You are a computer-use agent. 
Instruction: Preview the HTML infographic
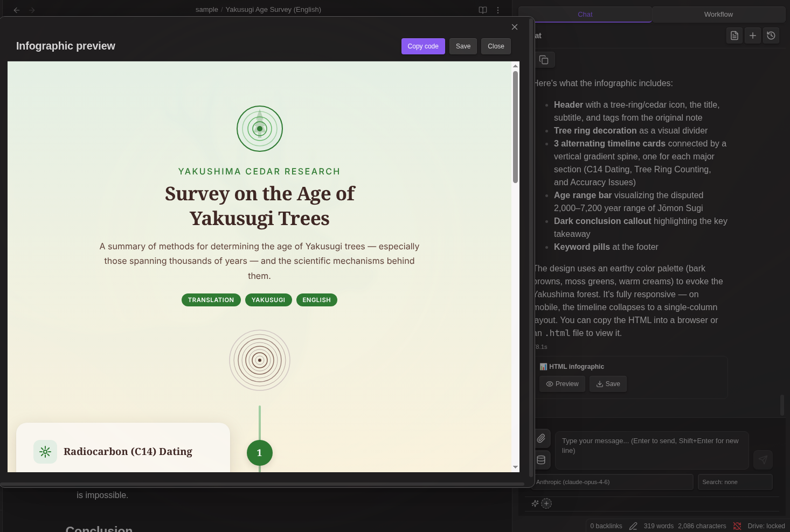coord(562,384)
